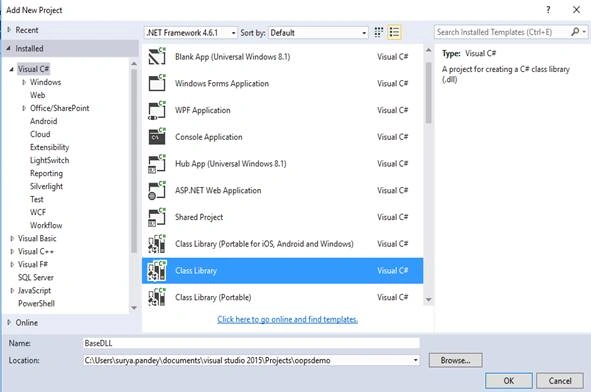Click the search magnifier icon
Viewport: 591px width, 392px height.
(575, 32)
